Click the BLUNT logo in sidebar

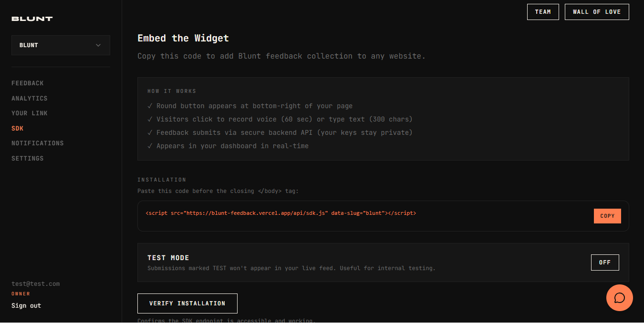(32, 19)
